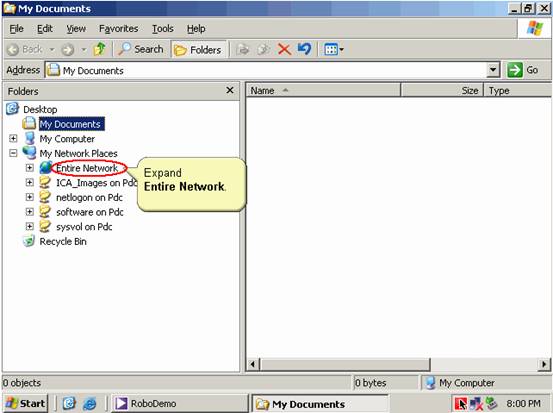553x413 pixels.
Task: Click the Desktop icon in tree
Action: click(12, 109)
